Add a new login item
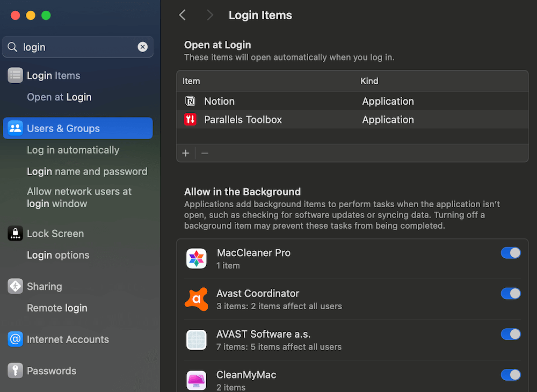Image resolution: width=537 pixels, height=392 pixels. click(x=186, y=153)
